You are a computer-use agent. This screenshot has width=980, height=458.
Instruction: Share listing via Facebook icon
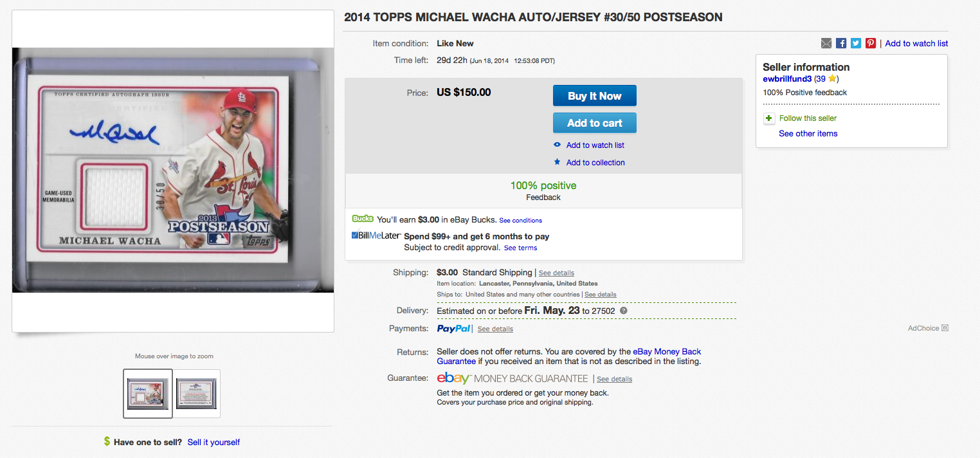click(x=841, y=43)
